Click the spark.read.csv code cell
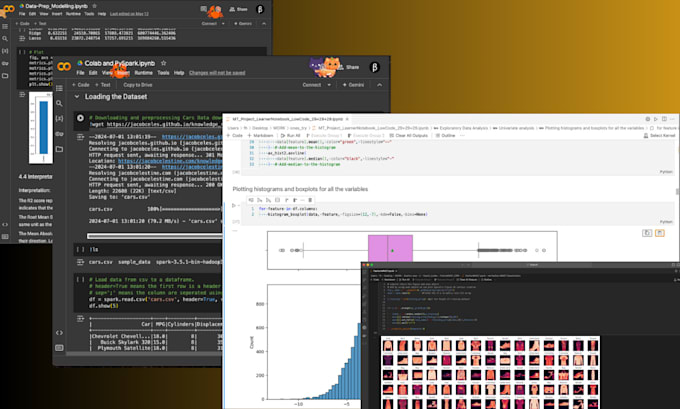680x409 pixels. point(147,292)
